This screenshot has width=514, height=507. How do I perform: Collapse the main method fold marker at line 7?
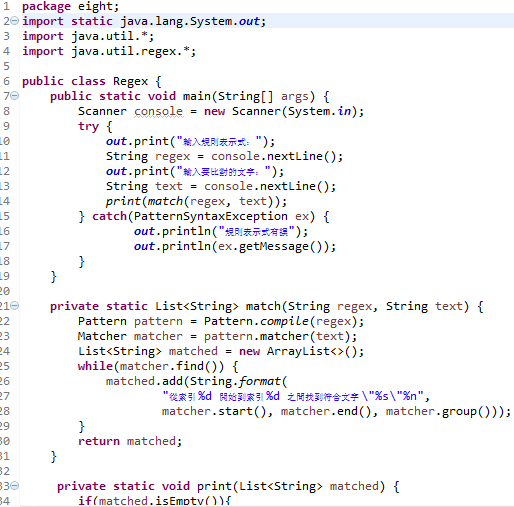(x=15, y=96)
